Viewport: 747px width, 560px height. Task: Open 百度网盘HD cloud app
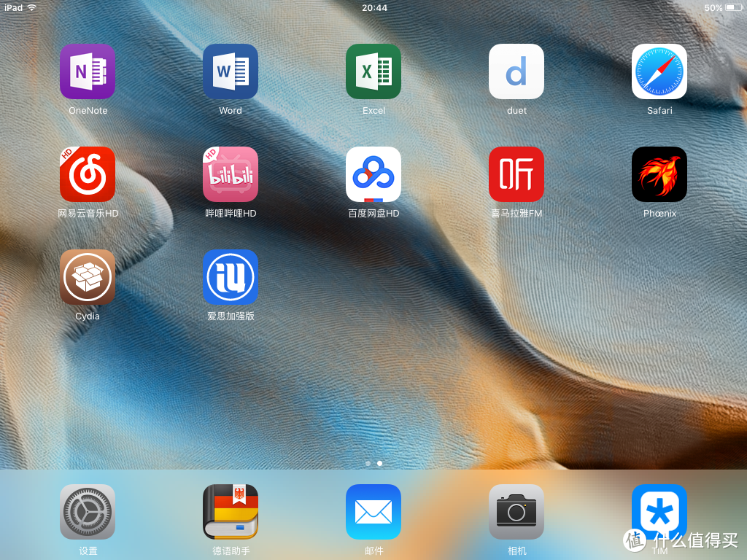(373, 174)
